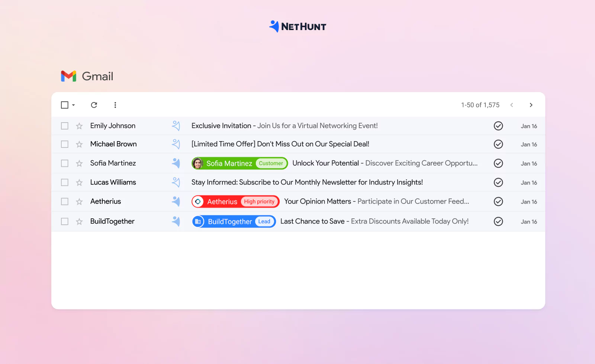This screenshot has width=595, height=364.
Task: Click the previous page chevron
Action: pos(512,105)
